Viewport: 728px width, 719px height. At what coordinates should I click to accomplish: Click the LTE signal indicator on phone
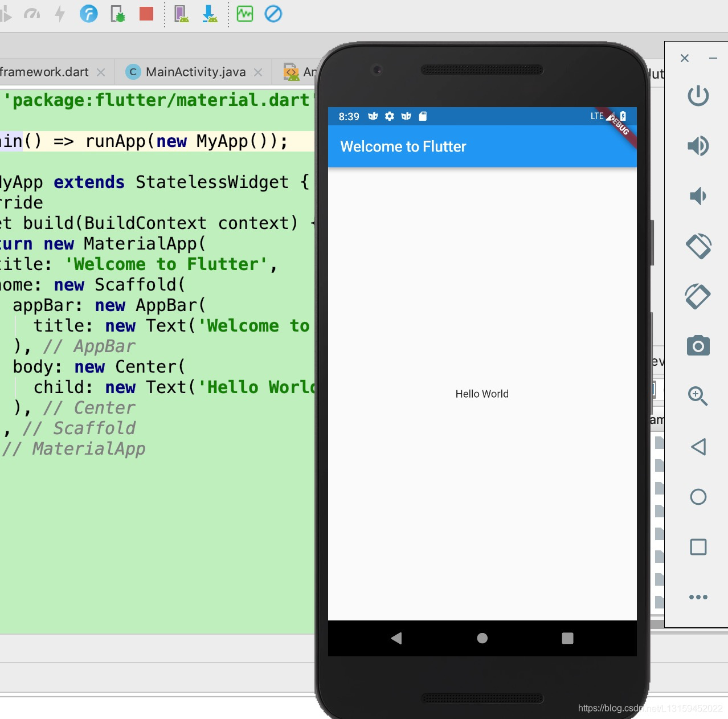tap(597, 116)
